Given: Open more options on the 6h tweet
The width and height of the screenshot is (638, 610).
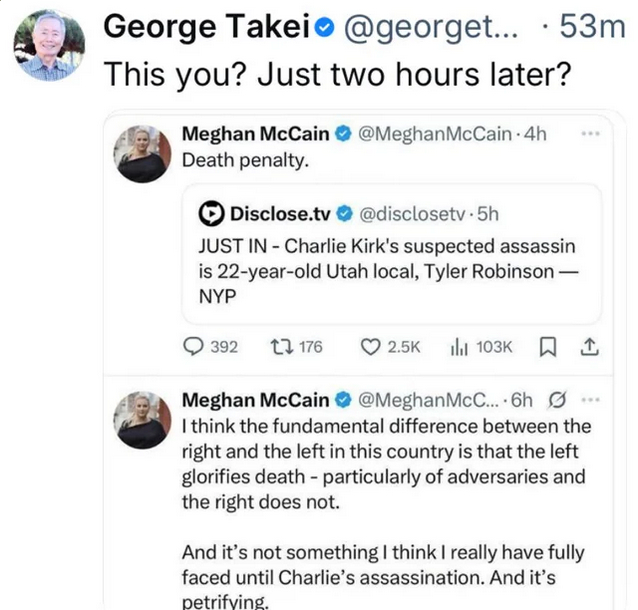Looking at the screenshot, I should pos(591,401).
